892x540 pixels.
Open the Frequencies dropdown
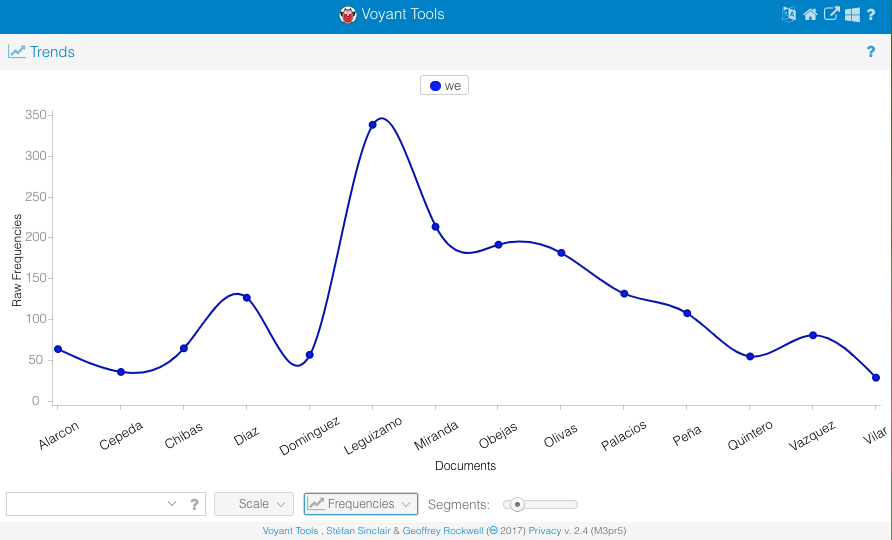(361, 504)
